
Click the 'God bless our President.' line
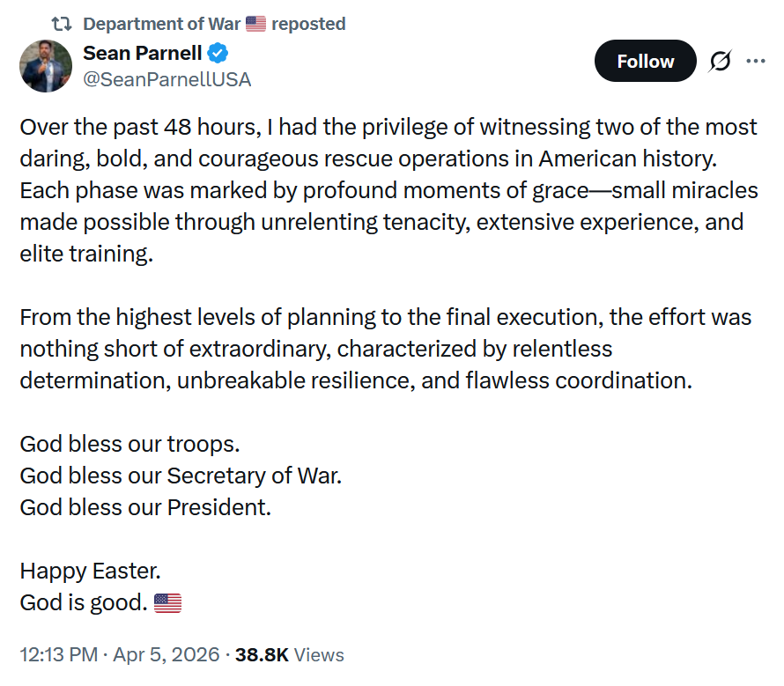tap(145, 507)
